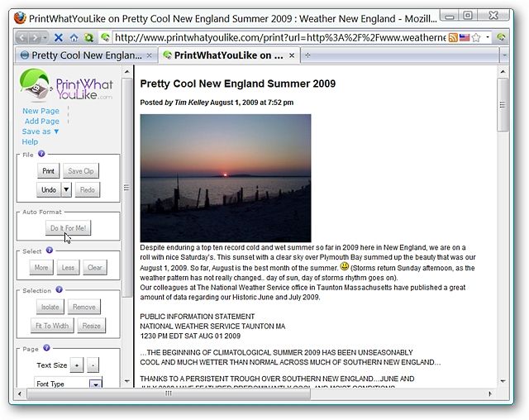Click article pane scroll up arrow

tap(503, 72)
